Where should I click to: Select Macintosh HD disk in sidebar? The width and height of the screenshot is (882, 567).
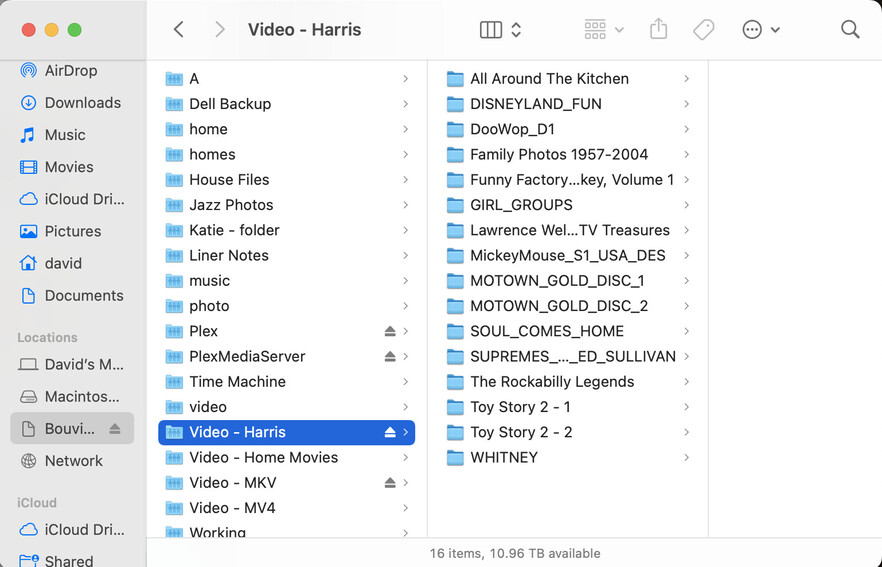[x=71, y=396]
